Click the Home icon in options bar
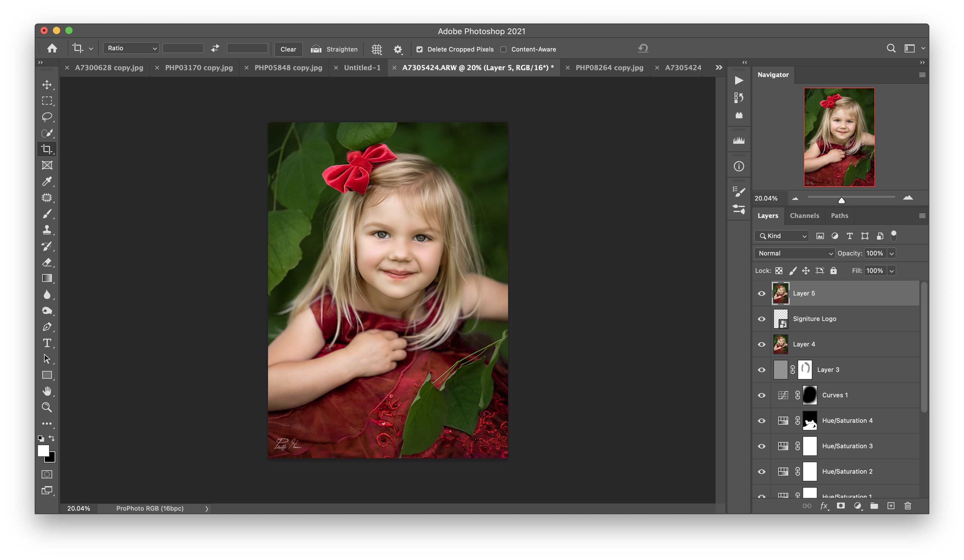 click(x=52, y=48)
